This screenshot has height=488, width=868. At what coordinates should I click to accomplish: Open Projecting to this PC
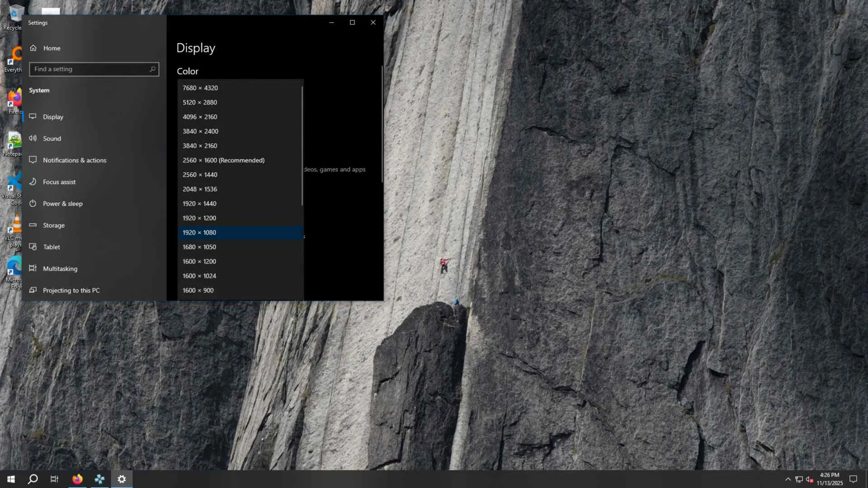(71, 291)
